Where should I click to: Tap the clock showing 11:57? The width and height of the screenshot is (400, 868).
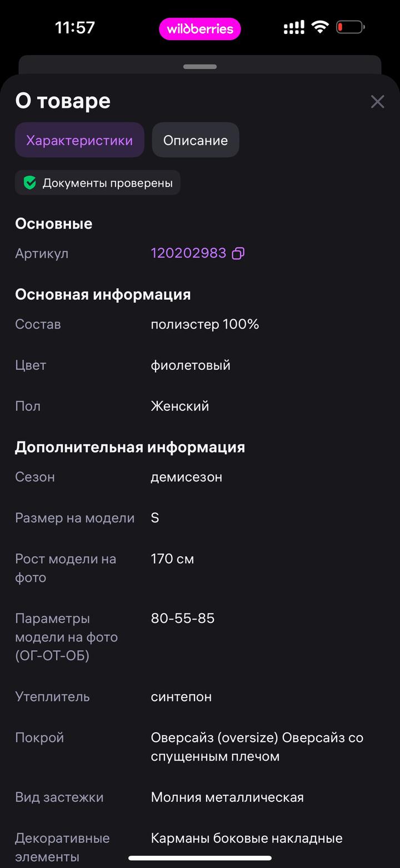point(75,27)
